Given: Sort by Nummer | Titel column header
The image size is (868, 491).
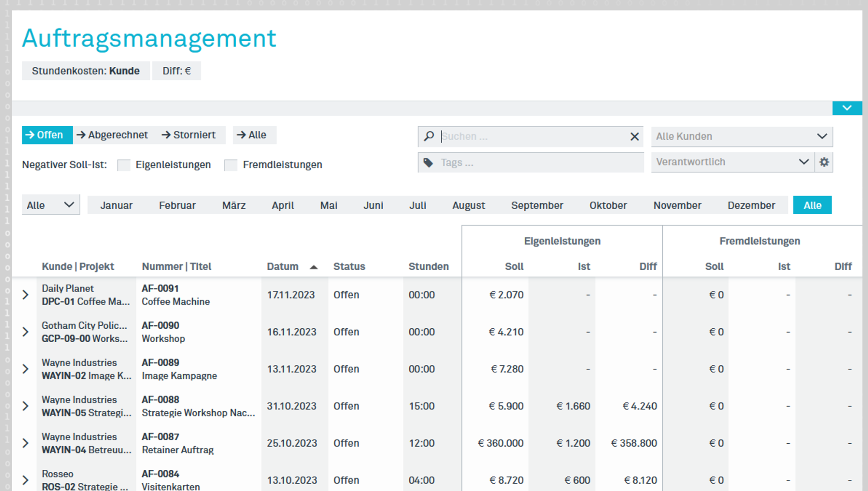Looking at the screenshot, I should coord(177,266).
